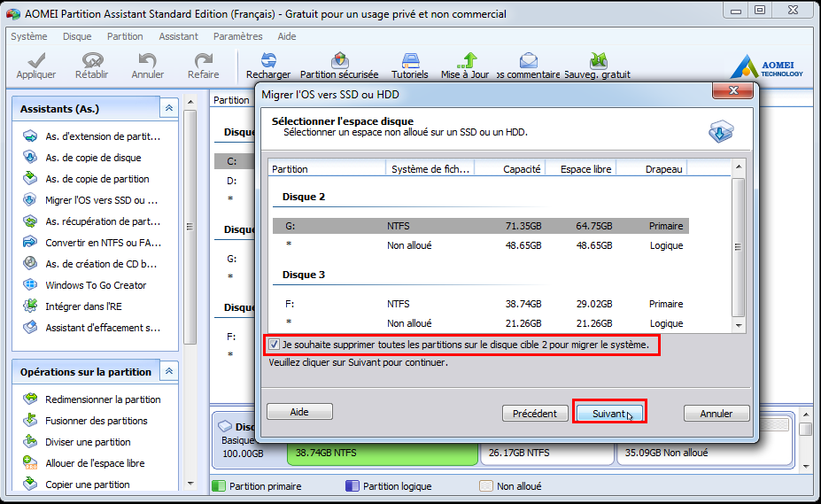Click the Suivant button
This screenshot has height=504, width=821.
[609, 414]
